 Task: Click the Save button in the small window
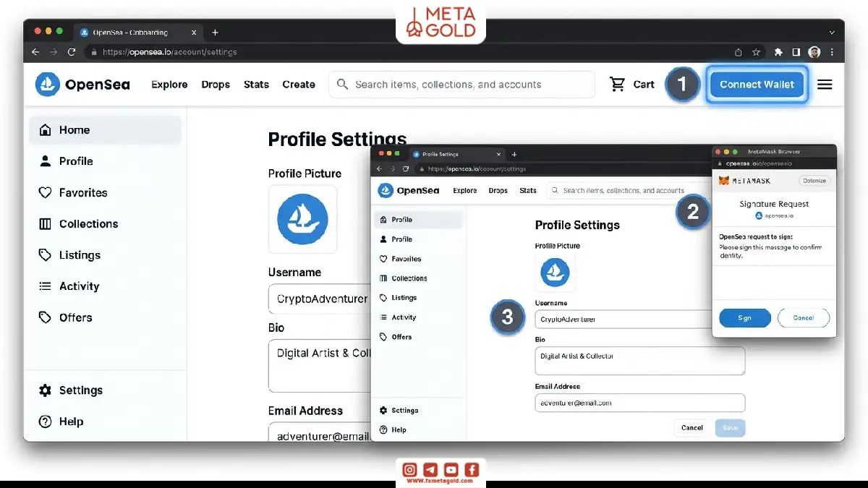coord(730,428)
